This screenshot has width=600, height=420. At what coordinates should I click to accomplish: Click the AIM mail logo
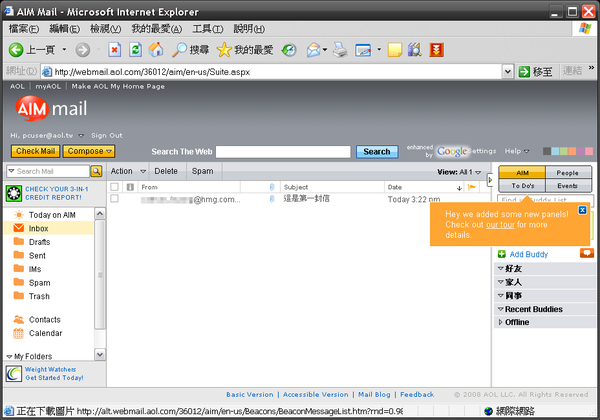tap(51, 109)
